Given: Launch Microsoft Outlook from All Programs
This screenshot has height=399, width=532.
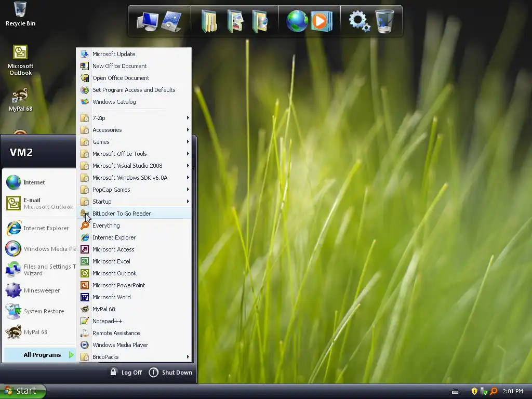Looking at the screenshot, I should (x=135, y=273).
